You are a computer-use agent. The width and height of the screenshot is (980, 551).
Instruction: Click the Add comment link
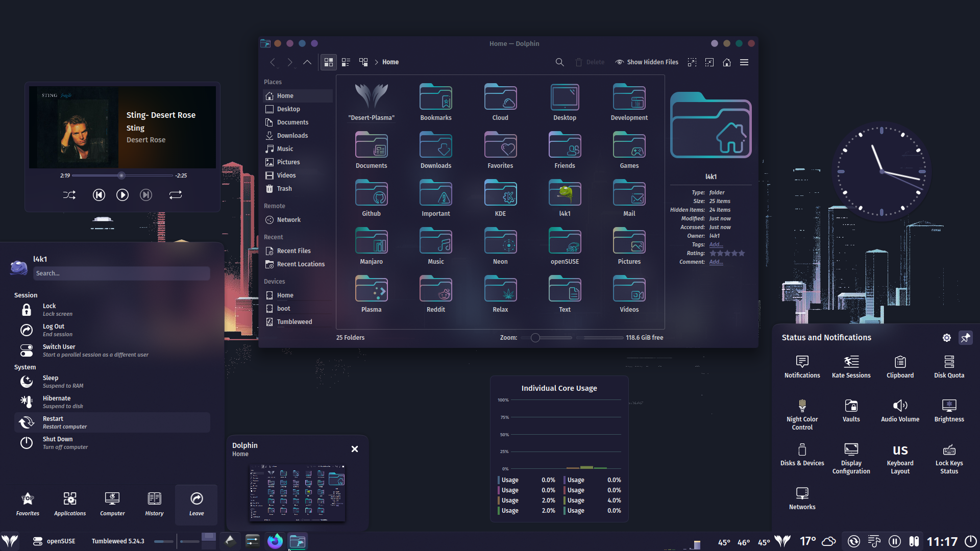pyautogui.click(x=716, y=262)
